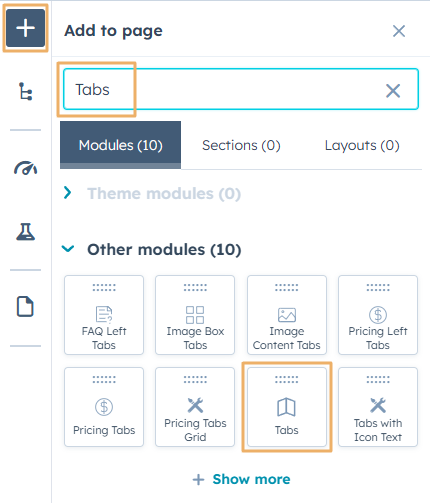The width and height of the screenshot is (430, 503).
Task: Open the page document icon in sidebar
Action: [x=25, y=306]
